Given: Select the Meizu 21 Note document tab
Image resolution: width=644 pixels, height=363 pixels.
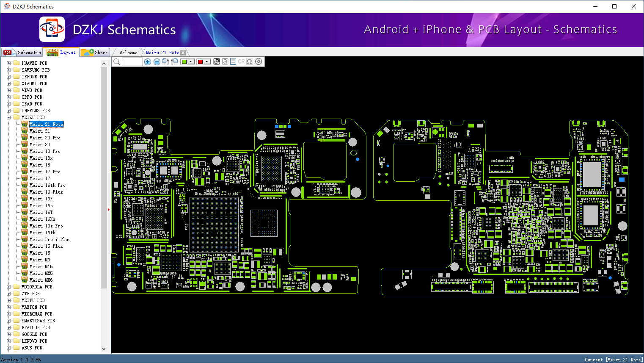Looking at the screenshot, I should (x=162, y=53).
